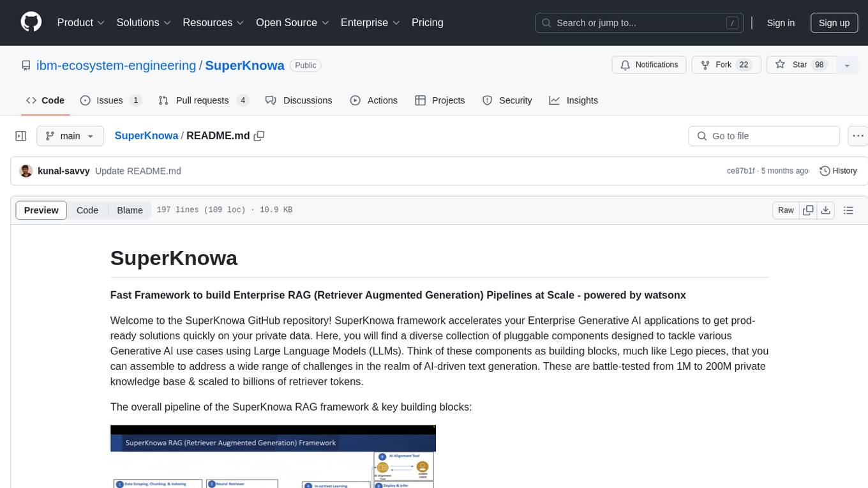Expand the file tree side panel
Image resolution: width=868 pixels, height=488 pixels.
point(21,136)
